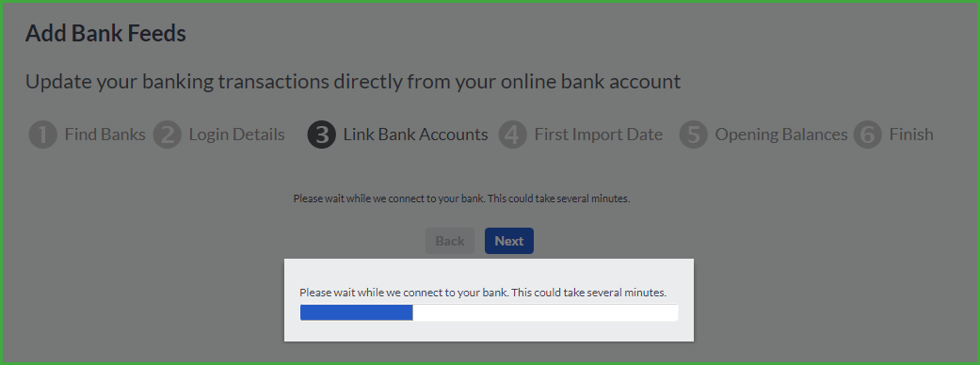Open the Opening Balances step label
The image size is (980, 365).
(x=781, y=135)
